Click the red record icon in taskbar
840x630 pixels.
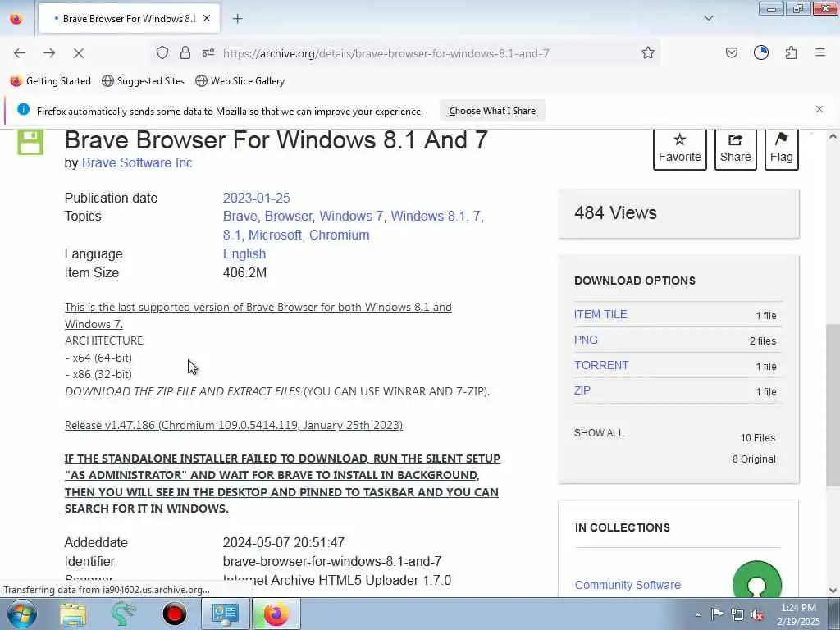tap(174, 614)
